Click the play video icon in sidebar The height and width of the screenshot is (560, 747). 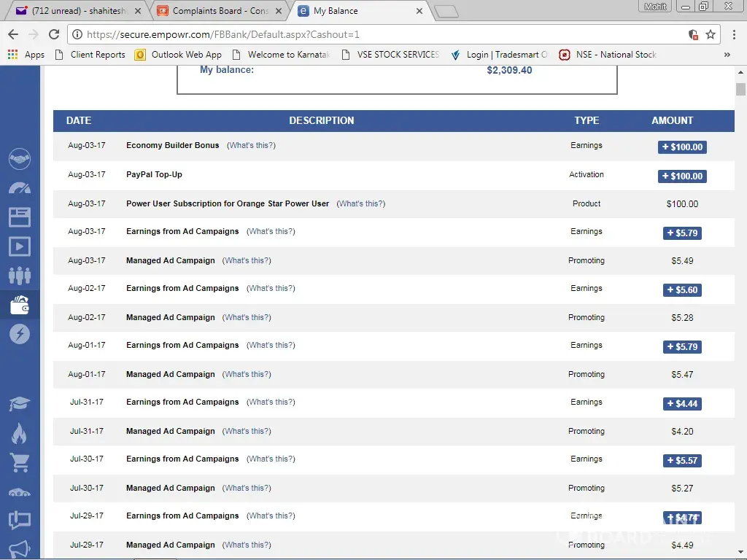[20, 246]
